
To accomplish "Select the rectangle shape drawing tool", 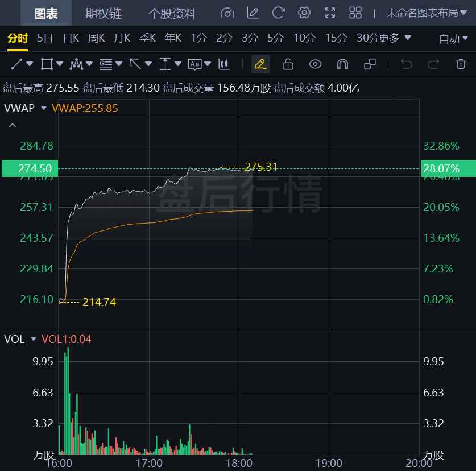I will [47, 64].
